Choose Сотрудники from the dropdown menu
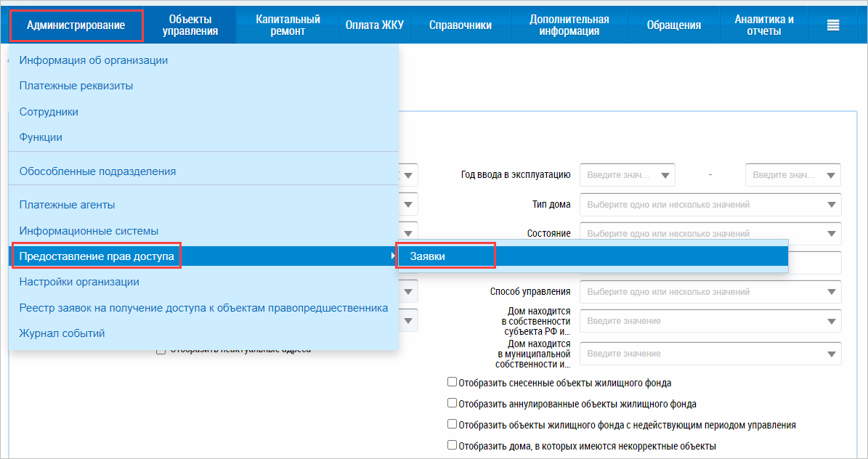Screen dimensions: 868x459 tap(203, 112)
